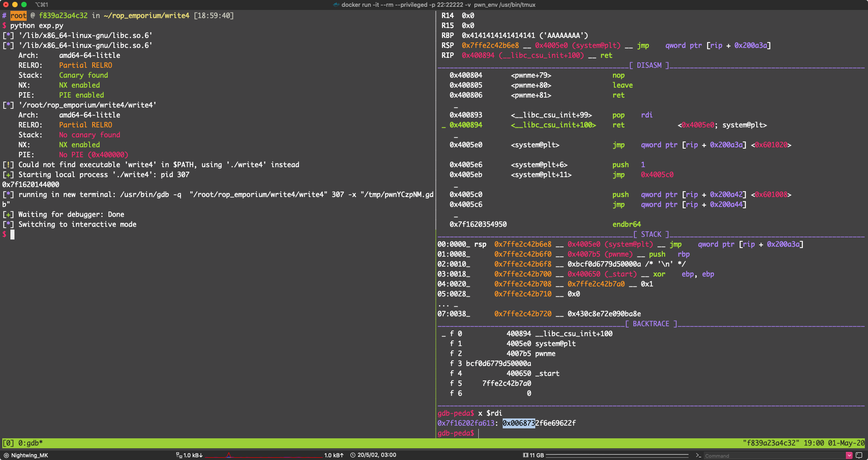Click the memory icon beside 11 GB
This screenshot has height=460, width=868.
tap(526, 455)
